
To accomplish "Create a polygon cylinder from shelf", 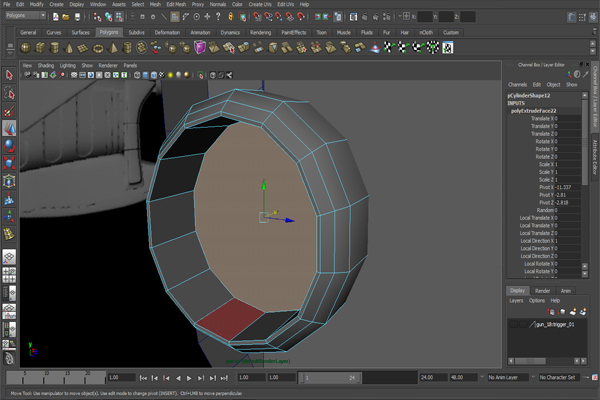I will pyautogui.click(x=55, y=48).
